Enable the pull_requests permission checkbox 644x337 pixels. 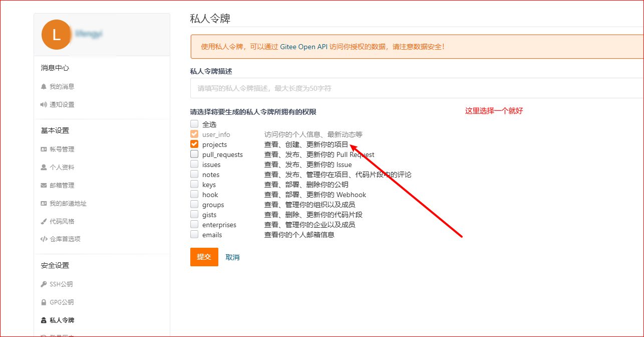(x=194, y=154)
